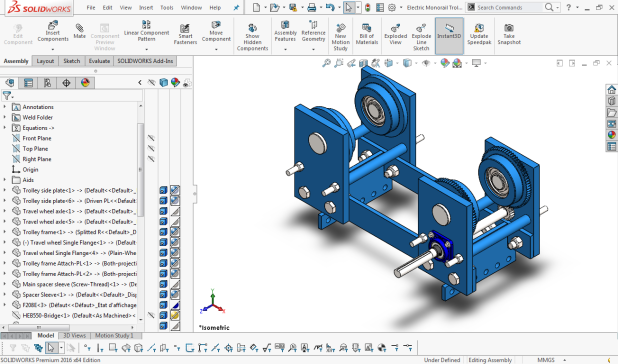This screenshot has width=618, height=364.
Task: Click the Rebuild traffic light icon
Action: (368, 7)
